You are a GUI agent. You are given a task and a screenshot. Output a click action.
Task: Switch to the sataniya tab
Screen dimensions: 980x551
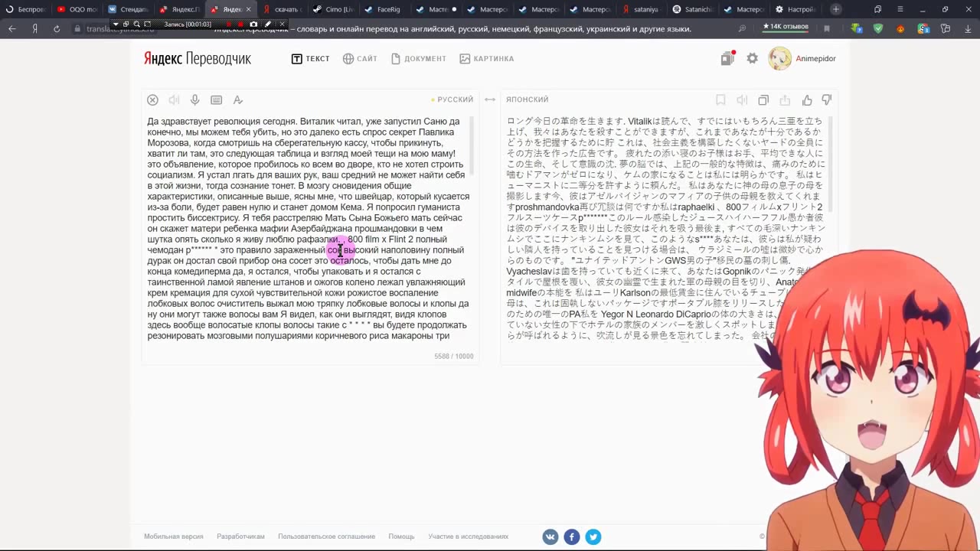point(639,9)
